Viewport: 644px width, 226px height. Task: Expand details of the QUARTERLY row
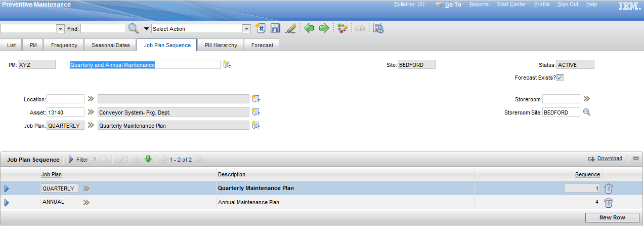coord(7,189)
